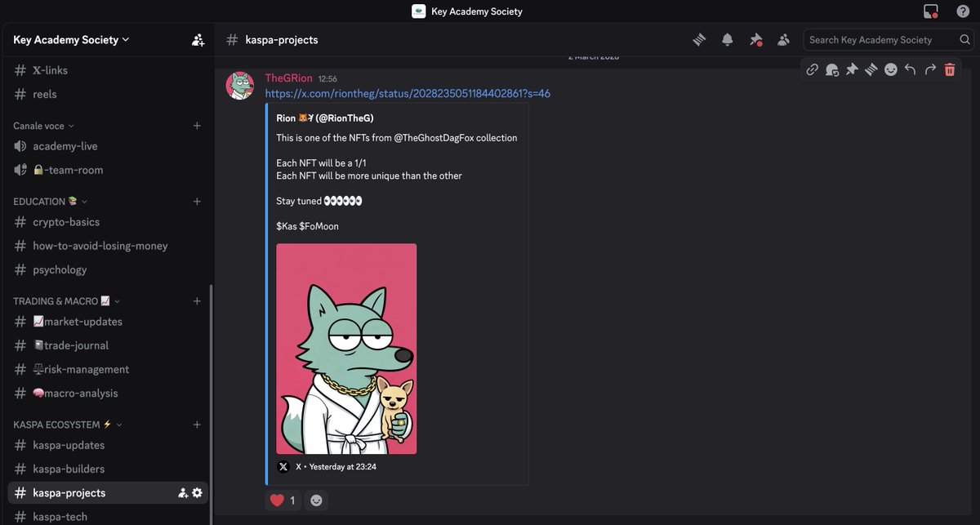This screenshot has height=525, width=980.
Task: Click the kaspa-projects title in header
Action: click(282, 39)
